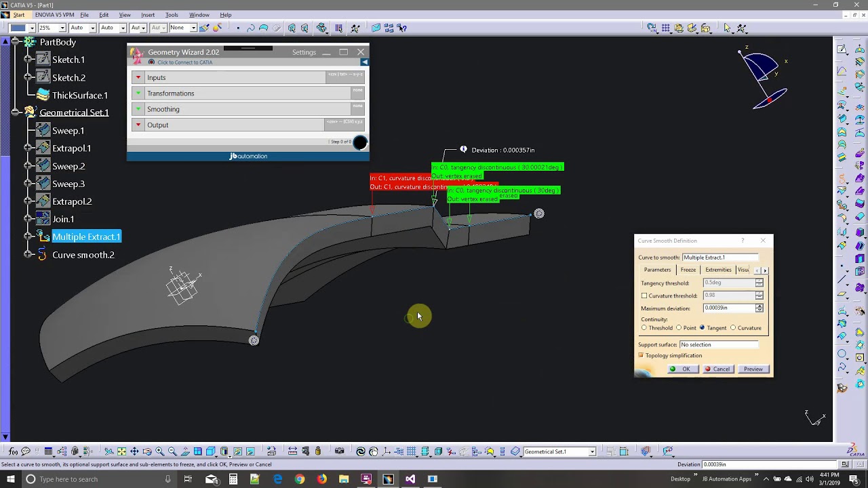The height and width of the screenshot is (488, 868).
Task: Select the Rotate view tool
Action: coord(147,451)
